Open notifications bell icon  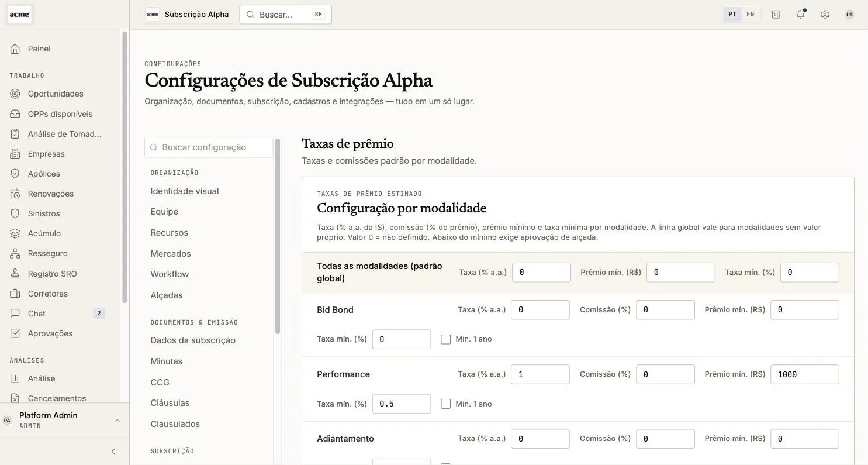[801, 14]
